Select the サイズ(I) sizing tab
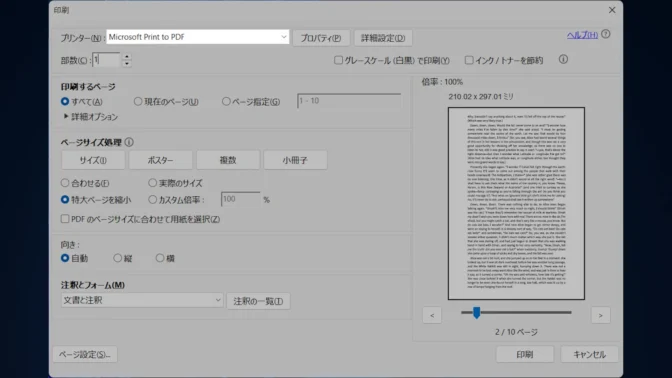672x378 pixels. 93,160
